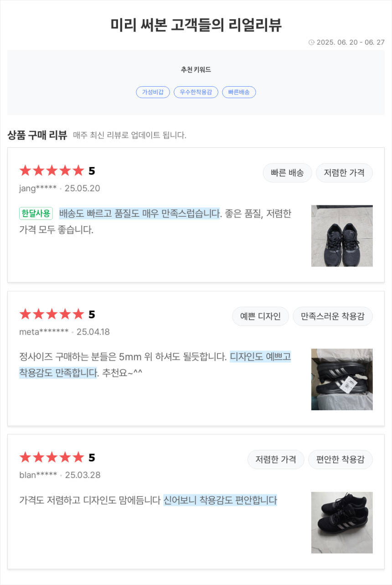Click the 상품 구매 리뷰 section heading
This screenshot has height=585, width=392.
(x=37, y=135)
